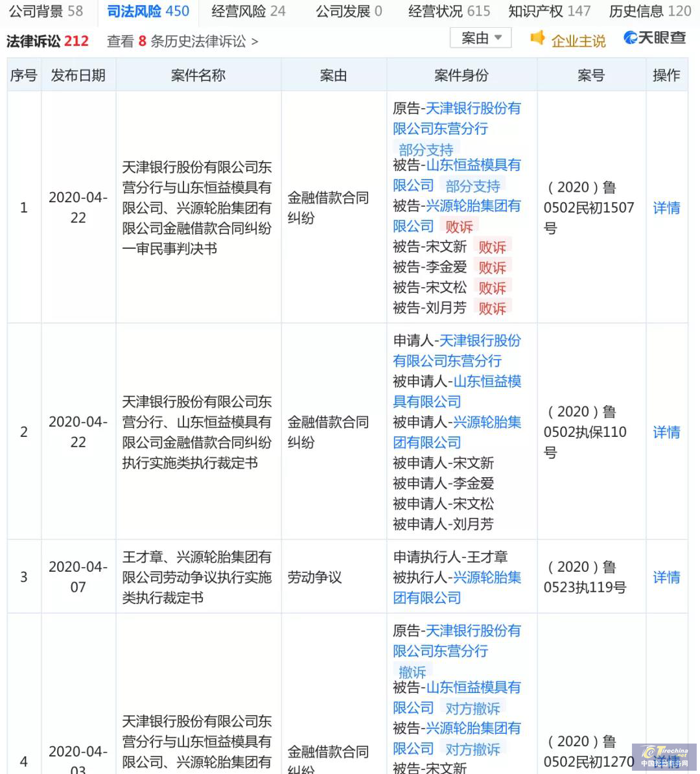The height and width of the screenshot is (774, 700).
Task: Open plaintiff 天津银行股份有限公司东营分行 in row 1
Action: (457, 119)
